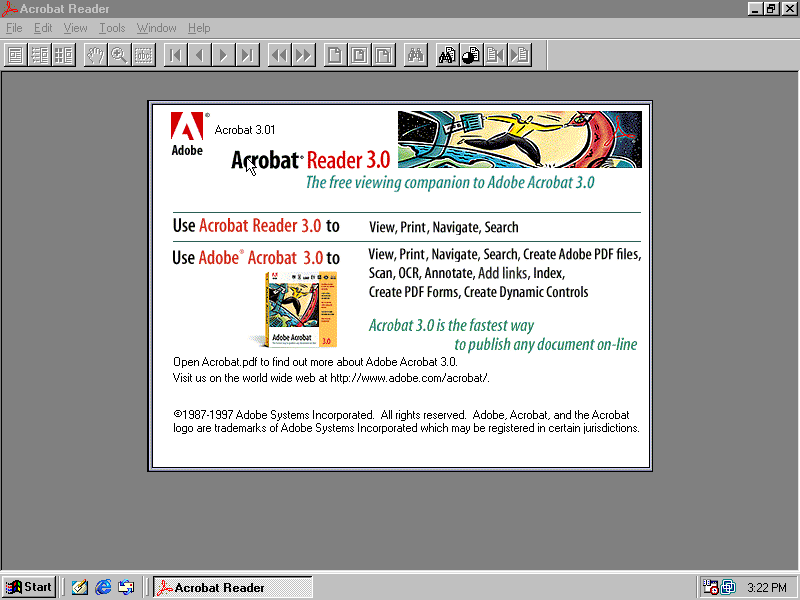Click the Next Page arrow
The height and width of the screenshot is (600, 800).
click(223, 55)
